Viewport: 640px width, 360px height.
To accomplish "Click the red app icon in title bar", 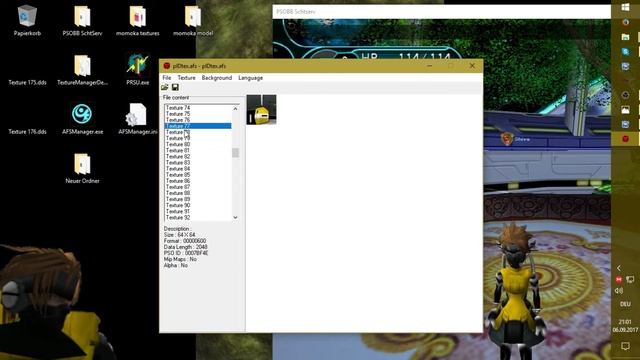I will pos(167,66).
